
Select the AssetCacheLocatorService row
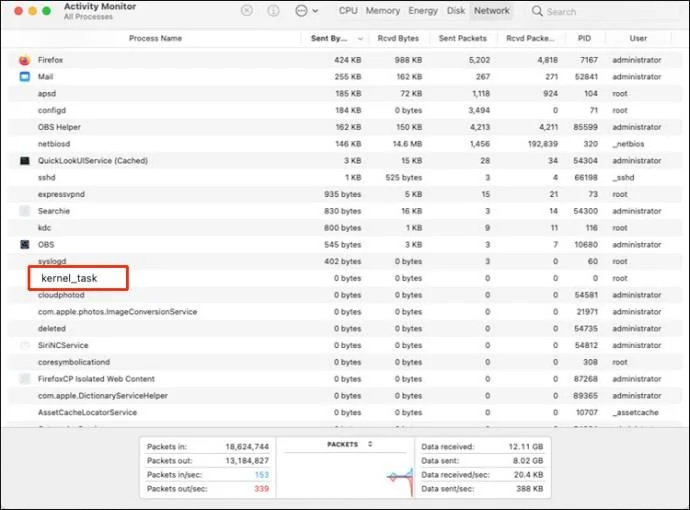tap(345, 412)
